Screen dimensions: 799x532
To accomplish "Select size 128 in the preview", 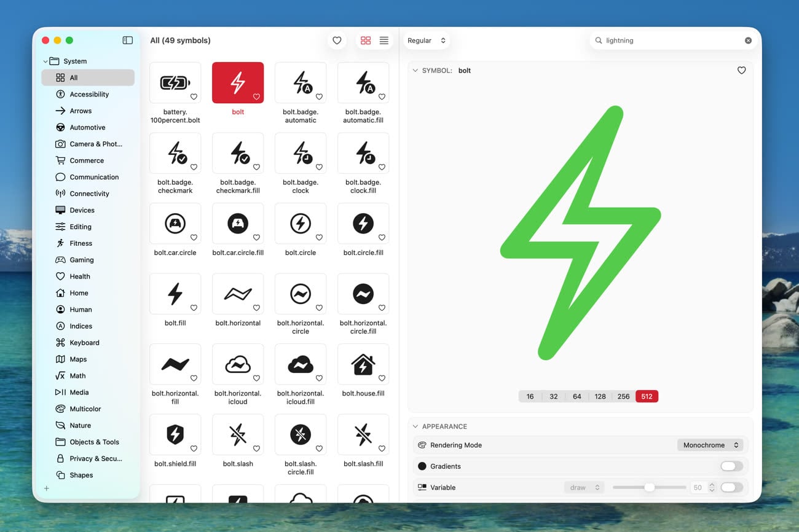I will coord(600,396).
